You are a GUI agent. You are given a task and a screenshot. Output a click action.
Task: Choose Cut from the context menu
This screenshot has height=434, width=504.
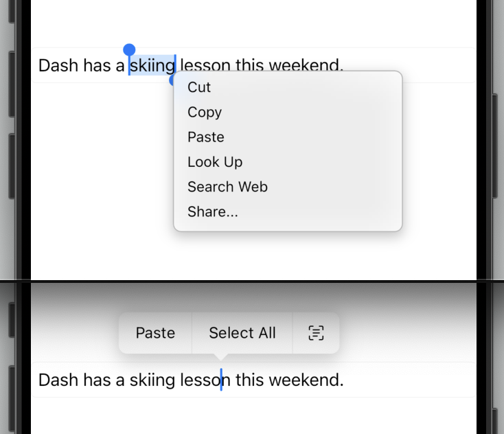(199, 87)
